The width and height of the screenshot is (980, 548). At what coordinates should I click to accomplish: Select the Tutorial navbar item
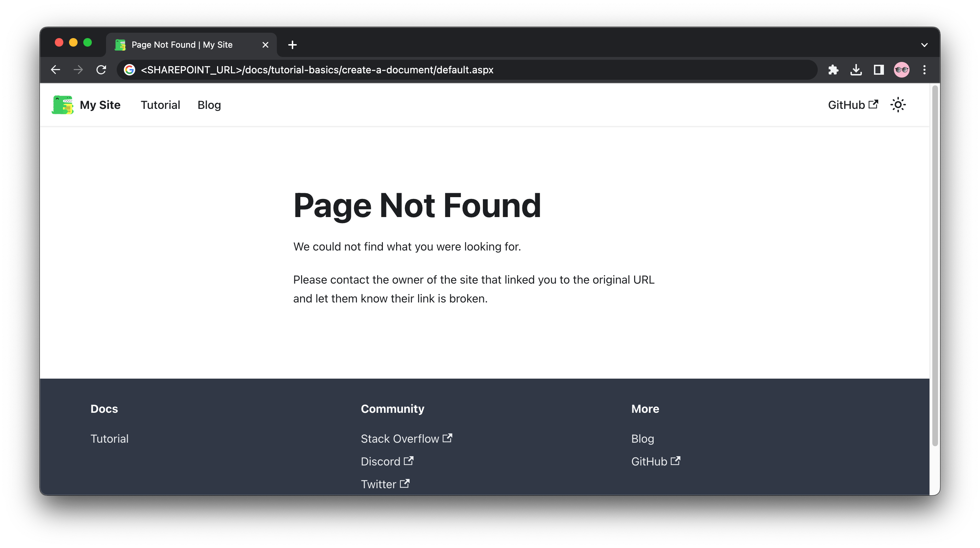pyautogui.click(x=160, y=105)
